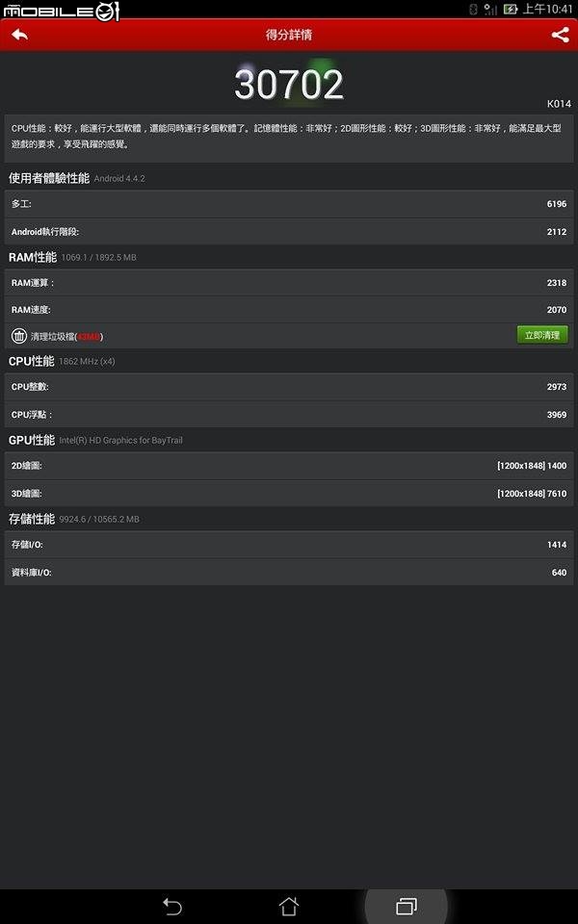Screen dimensions: 578x924
Task: Tap the 3D繪圖 graphics score row
Action: point(289,493)
